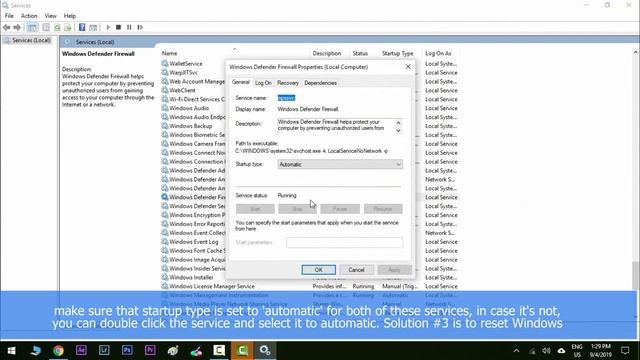The width and height of the screenshot is (640, 360).
Task: Open Adobe Photoshop from the taskbar
Action: click(x=127, y=351)
